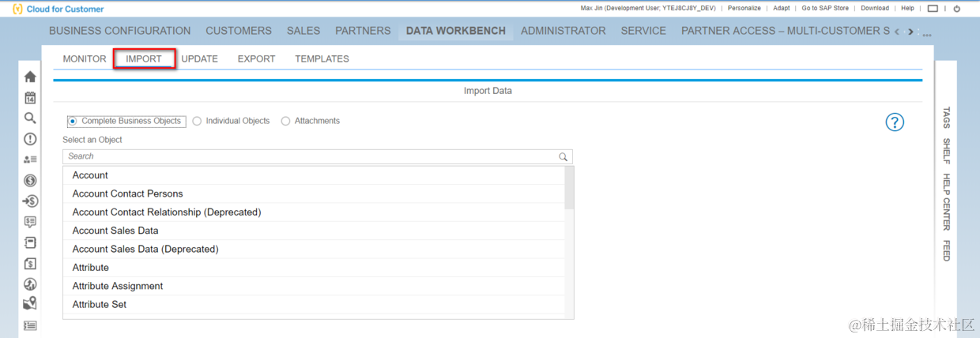This screenshot has width=980, height=338.
Task: Open the Data Workbench work center
Action: click(x=456, y=31)
